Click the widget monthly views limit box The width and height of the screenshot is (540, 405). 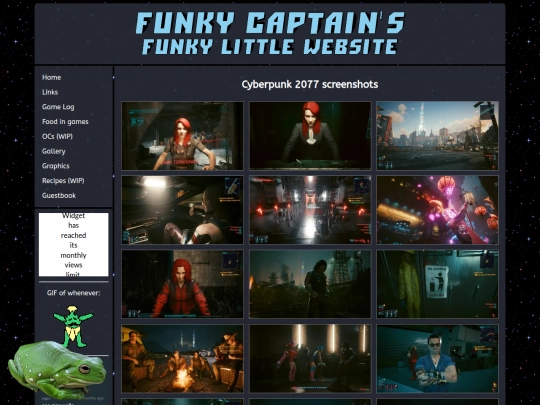tap(73, 245)
